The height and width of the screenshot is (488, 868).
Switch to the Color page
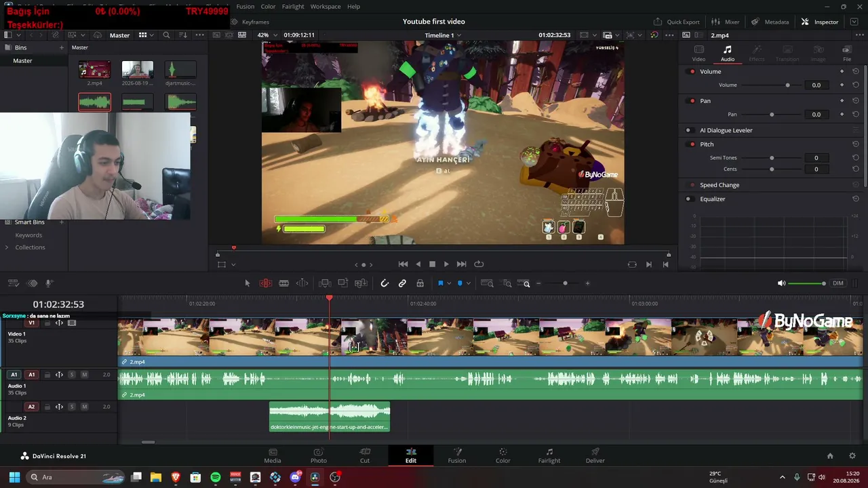[502, 455]
